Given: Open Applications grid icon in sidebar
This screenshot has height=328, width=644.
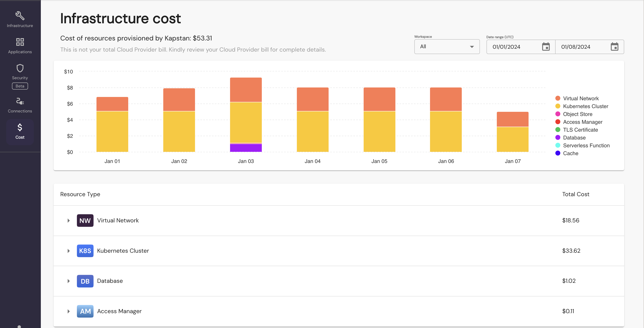Looking at the screenshot, I should pos(20,42).
